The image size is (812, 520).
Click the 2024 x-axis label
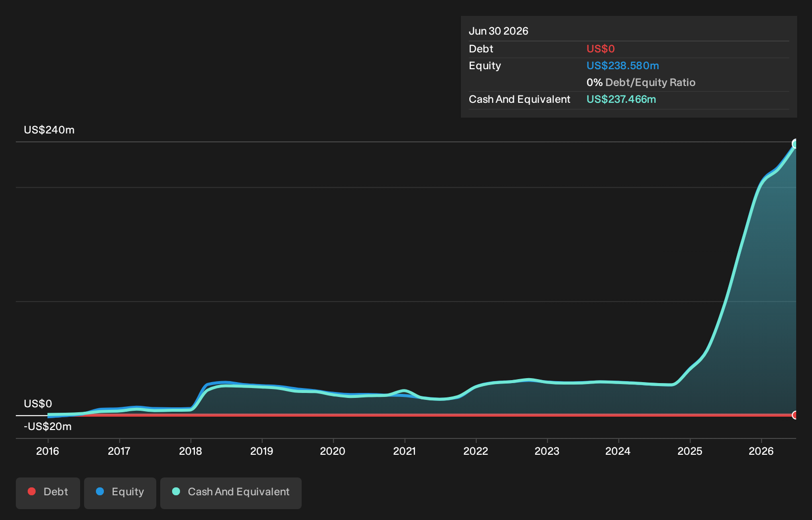click(x=618, y=451)
